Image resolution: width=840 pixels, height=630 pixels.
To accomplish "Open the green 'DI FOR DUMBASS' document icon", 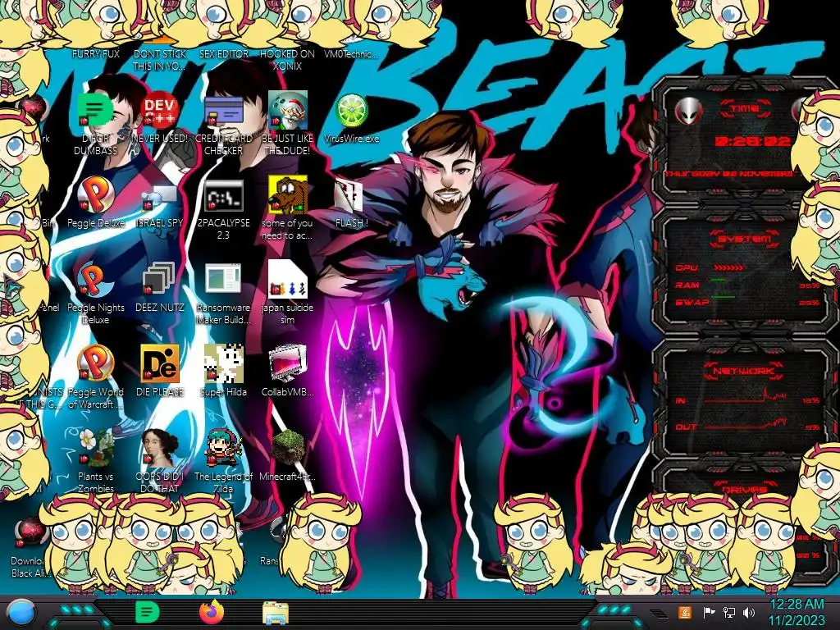I will [x=94, y=111].
